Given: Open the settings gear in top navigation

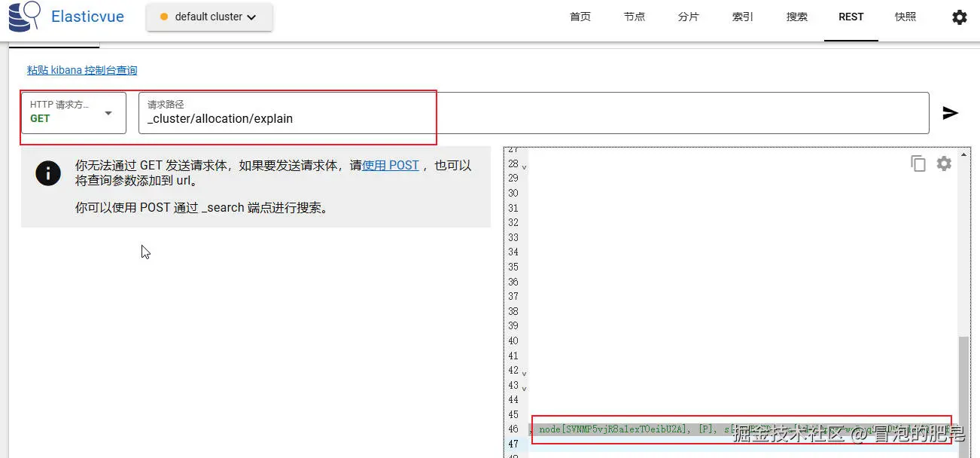Looking at the screenshot, I should click(959, 17).
